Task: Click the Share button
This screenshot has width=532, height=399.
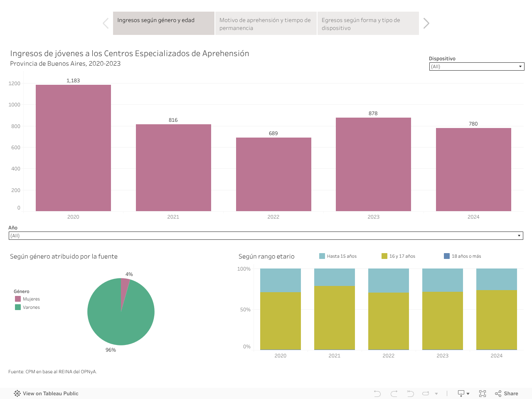Action: click(506, 394)
